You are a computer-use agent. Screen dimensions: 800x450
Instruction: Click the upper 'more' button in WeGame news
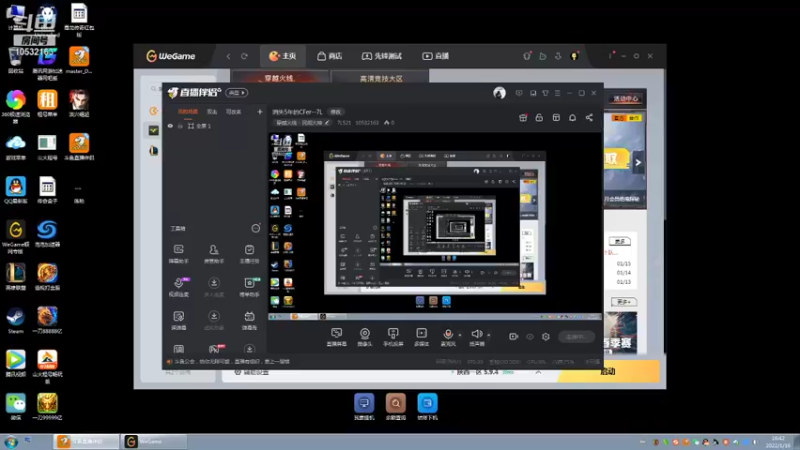(620, 241)
